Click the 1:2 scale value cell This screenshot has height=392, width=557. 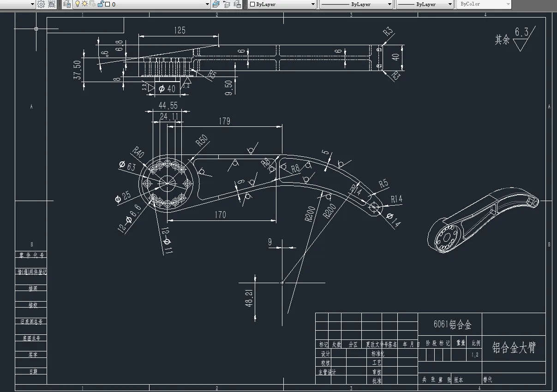click(x=475, y=355)
